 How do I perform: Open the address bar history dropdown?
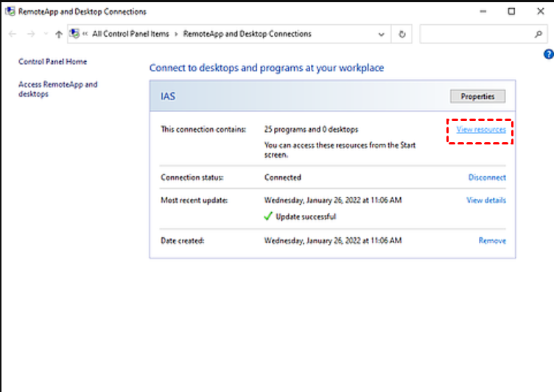(381, 34)
